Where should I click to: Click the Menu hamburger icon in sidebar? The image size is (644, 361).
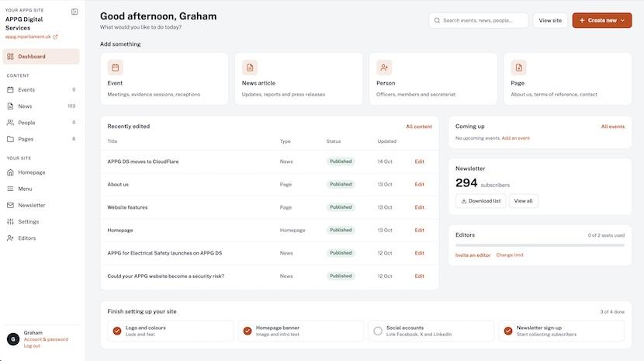pyautogui.click(x=10, y=189)
